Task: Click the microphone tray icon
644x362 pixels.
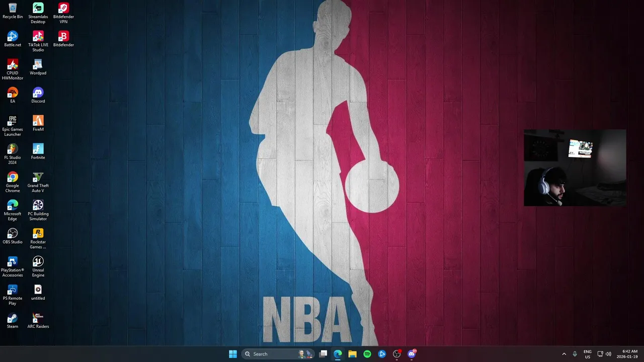Action: 575,354
